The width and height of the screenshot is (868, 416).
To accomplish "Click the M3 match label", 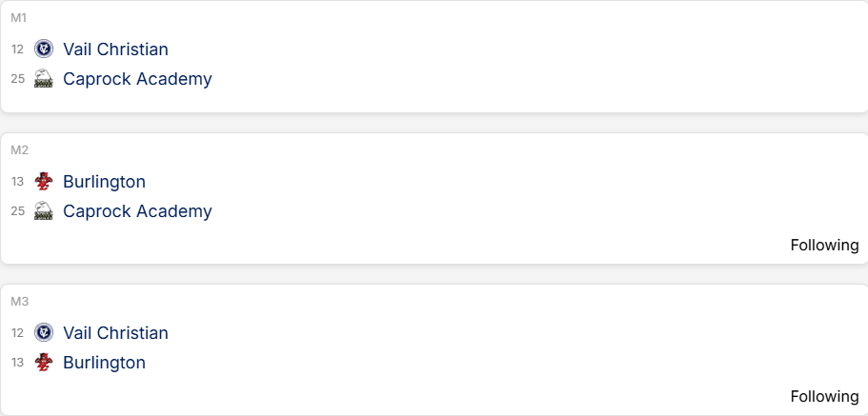I will [x=19, y=302].
